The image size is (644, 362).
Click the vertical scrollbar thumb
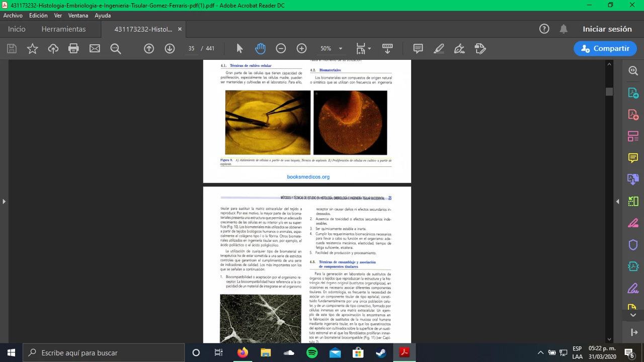[609, 92]
